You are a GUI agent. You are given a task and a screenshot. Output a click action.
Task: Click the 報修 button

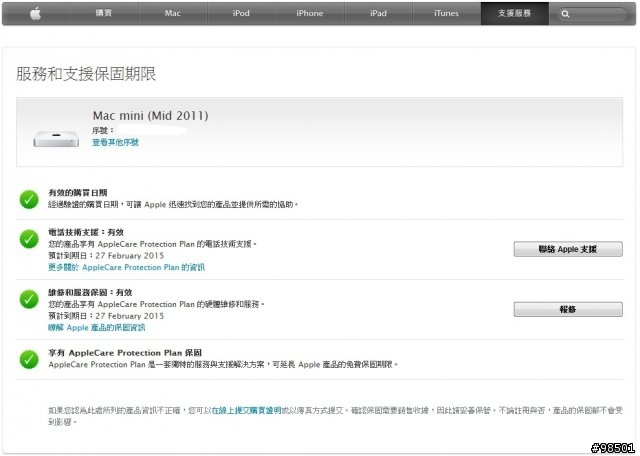coord(568,309)
